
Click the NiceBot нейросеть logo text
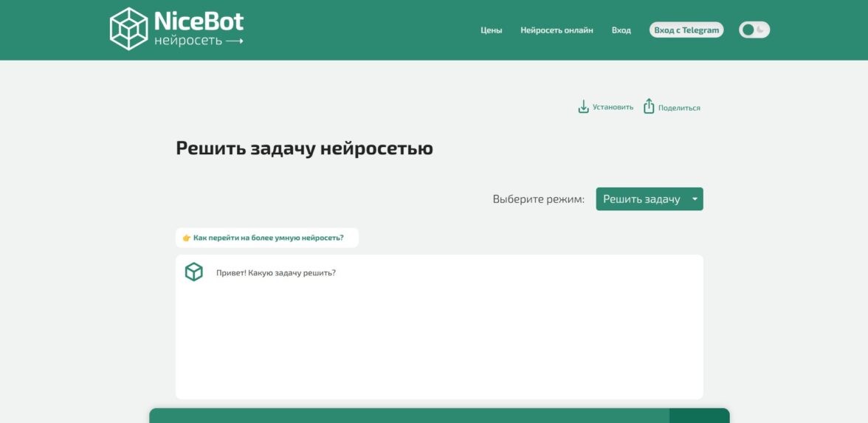(x=198, y=29)
